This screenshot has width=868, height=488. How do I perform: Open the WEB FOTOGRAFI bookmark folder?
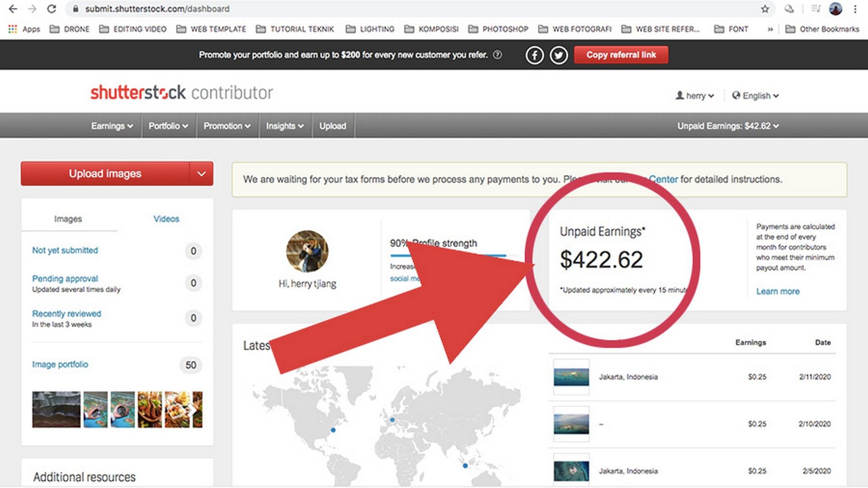(575, 29)
